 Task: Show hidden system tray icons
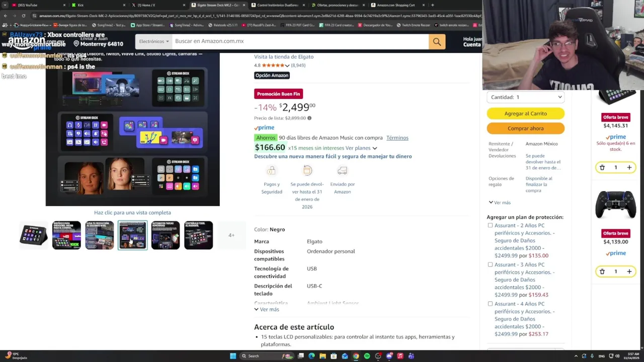pyautogui.click(x=577, y=356)
